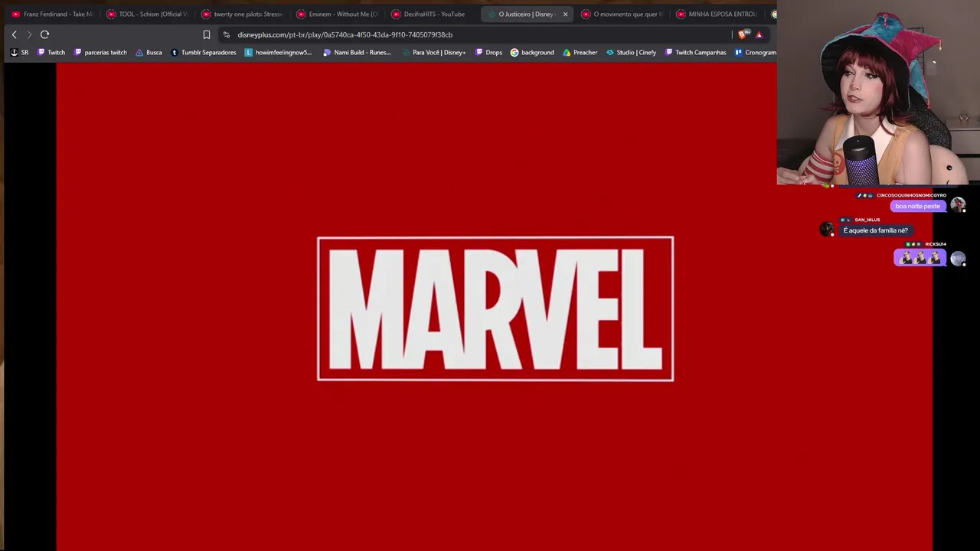Viewport: 980px width, 551px height.
Task: Switch to the Franz Ferdinand tab
Action: point(52,14)
